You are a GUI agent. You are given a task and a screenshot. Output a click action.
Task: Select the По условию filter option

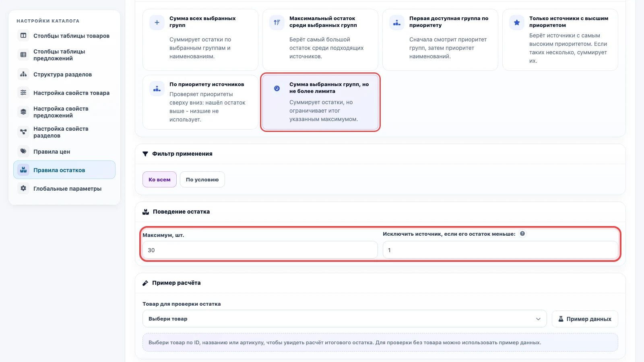[202, 179]
